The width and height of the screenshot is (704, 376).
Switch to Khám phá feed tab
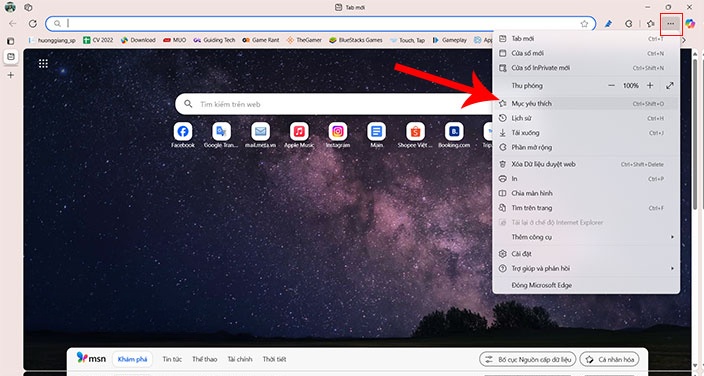tap(132, 359)
